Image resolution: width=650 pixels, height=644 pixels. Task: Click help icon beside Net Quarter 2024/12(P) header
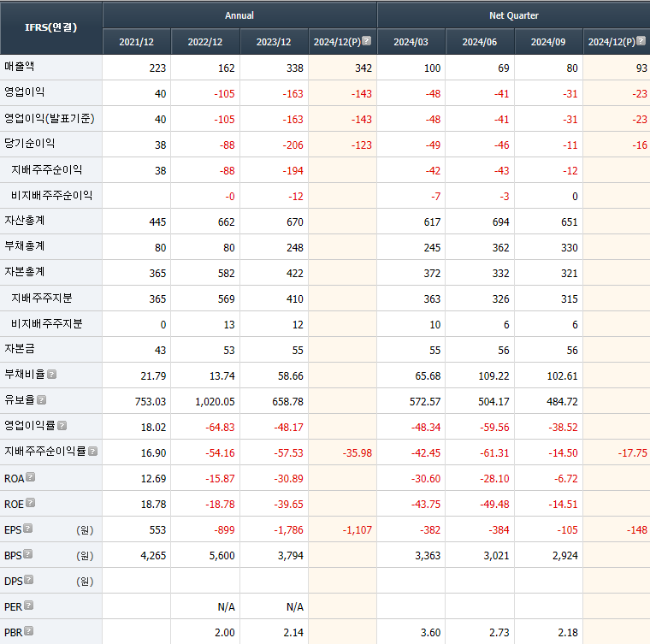(641, 40)
